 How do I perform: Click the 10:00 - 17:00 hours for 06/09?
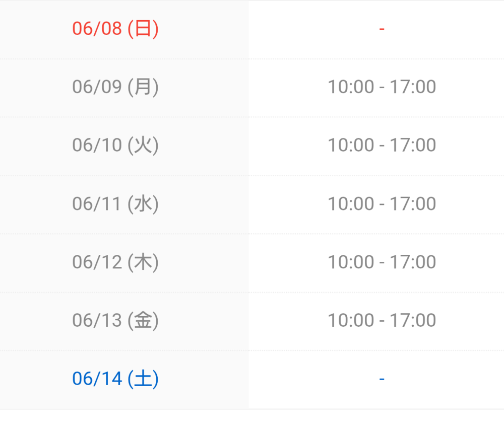(x=382, y=87)
